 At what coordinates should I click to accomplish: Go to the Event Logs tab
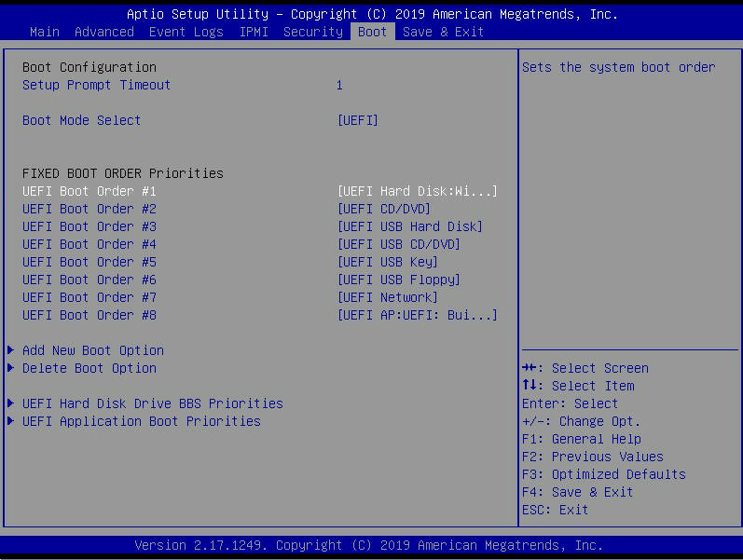click(x=186, y=32)
